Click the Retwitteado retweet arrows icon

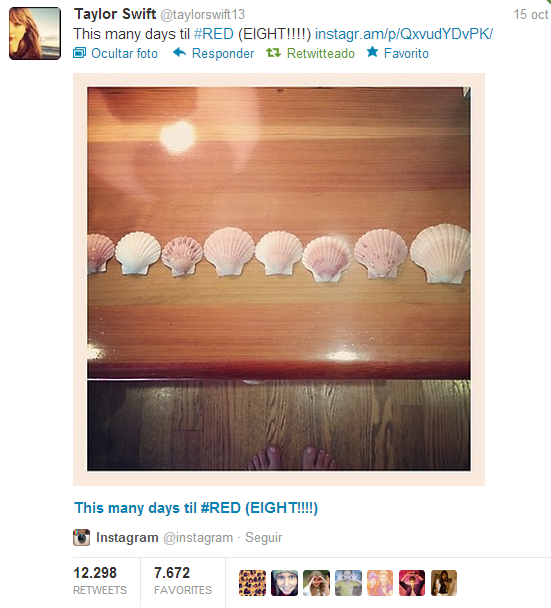tap(273, 53)
